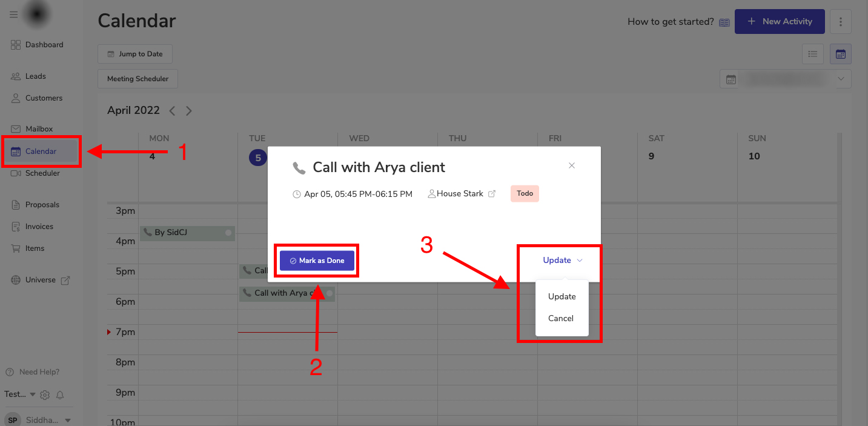Open House Stark external link icon
The image size is (868, 426).
coord(492,194)
